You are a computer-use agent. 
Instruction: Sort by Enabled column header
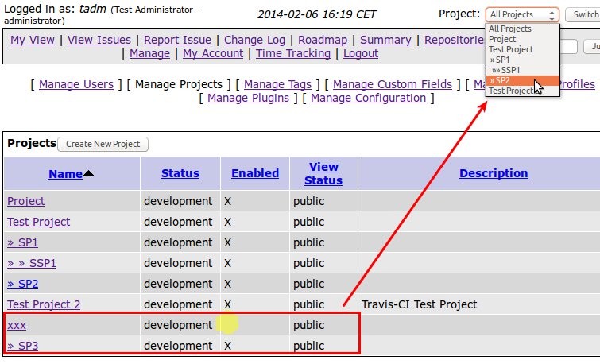(255, 173)
